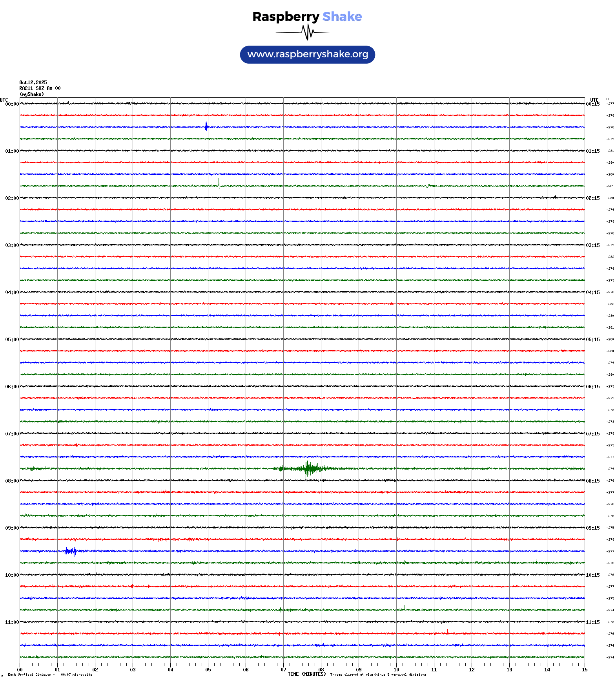Select the RA211 SHZ AM 00 station label
Screen dimensions: 616x680
(40, 88)
